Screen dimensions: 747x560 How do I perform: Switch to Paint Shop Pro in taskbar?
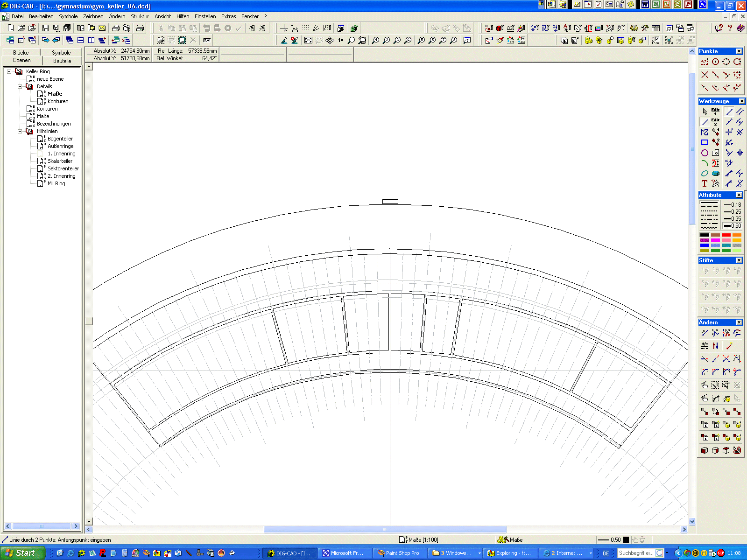tap(400, 553)
